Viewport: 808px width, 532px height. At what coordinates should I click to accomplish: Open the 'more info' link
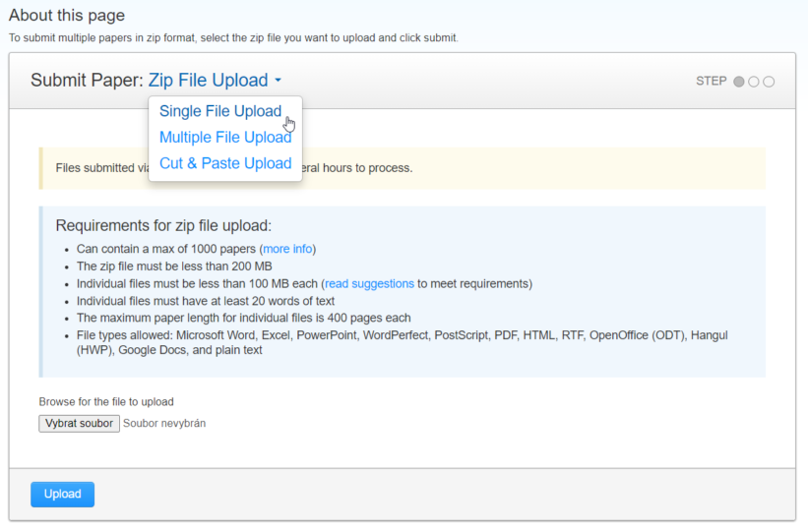(x=288, y=249)
